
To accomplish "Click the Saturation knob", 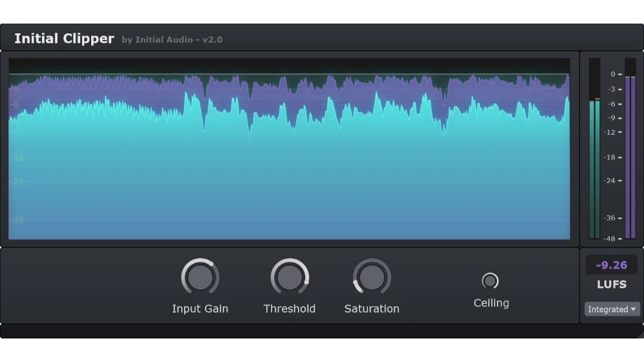I will (372, 277).
